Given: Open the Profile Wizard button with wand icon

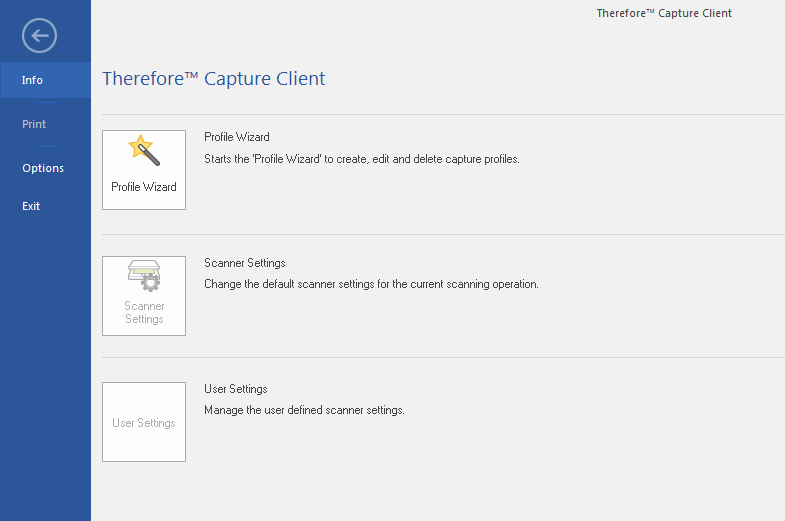Looking at the screenshot, I should click(x=144, y=170).
